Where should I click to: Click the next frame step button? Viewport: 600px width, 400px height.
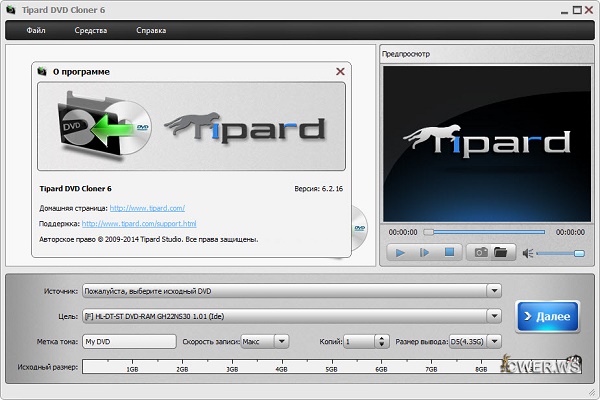(x=424, y=253)
